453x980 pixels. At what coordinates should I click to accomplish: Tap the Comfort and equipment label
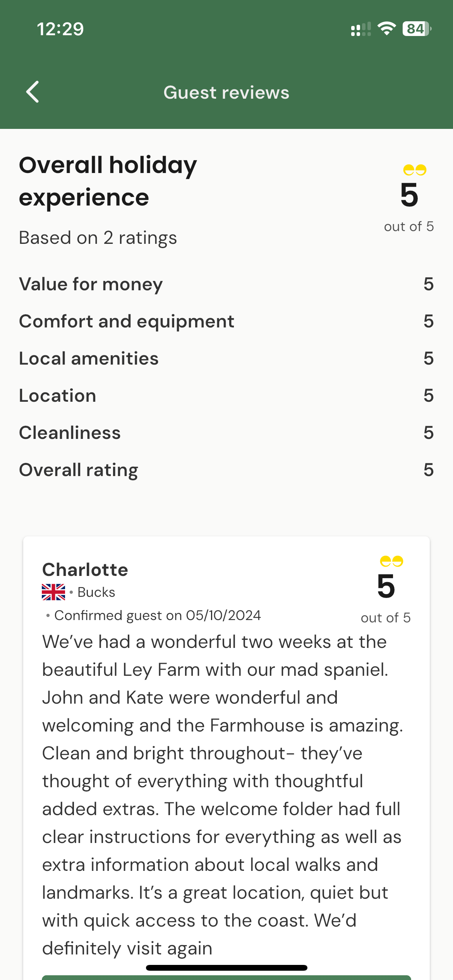tap(127, 321)
